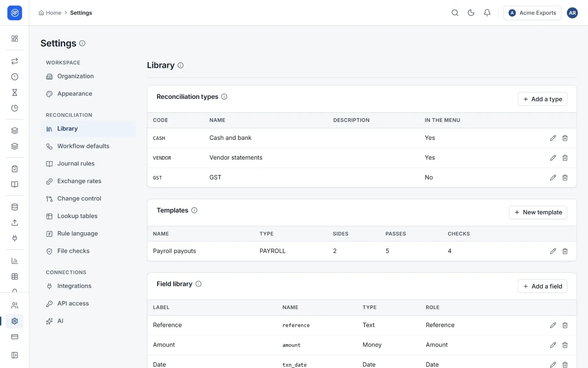Click the app logo in sidebar

pos(14,13)
